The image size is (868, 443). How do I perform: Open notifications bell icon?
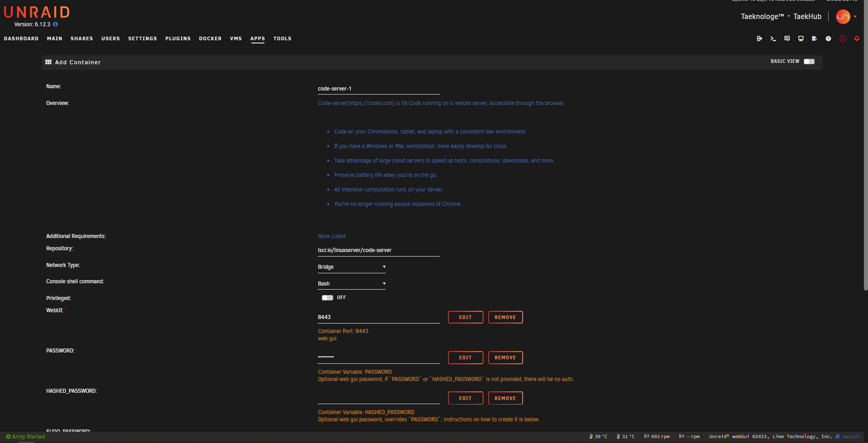[x=857, y=38]
